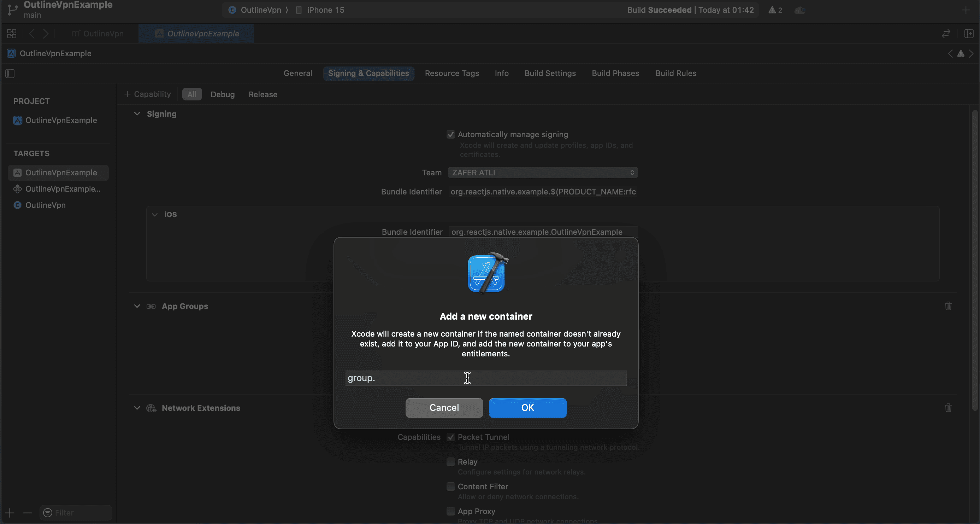The width and height of the screenshot is (980, 524).
Task: Toggle the Packet Tunnel capability checkbox
Action: click(450, 437)
